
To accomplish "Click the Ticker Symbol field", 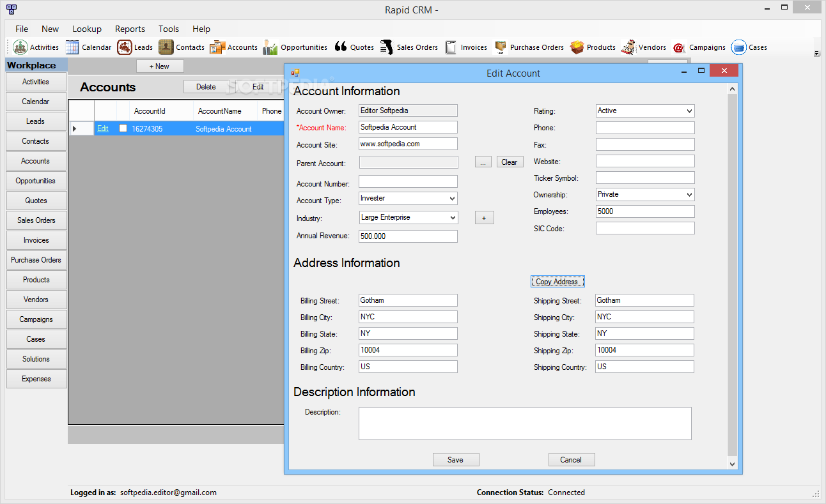I will coord(645,178).
